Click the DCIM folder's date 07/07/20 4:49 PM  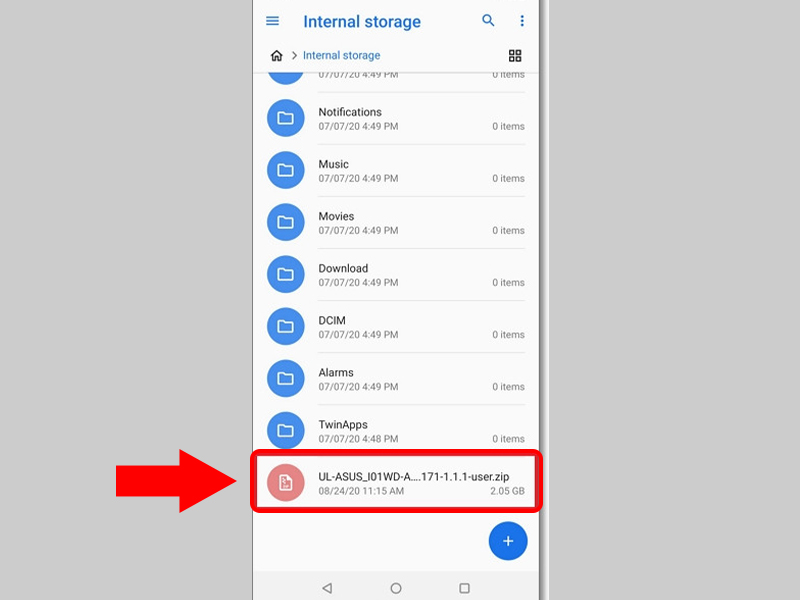coord(358,335)
